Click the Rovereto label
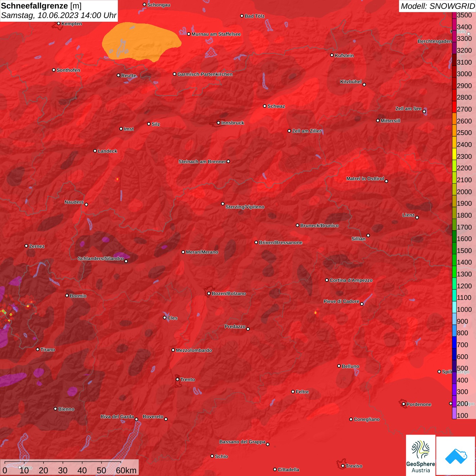The image size is (476, 476). (x=153, y=417)
